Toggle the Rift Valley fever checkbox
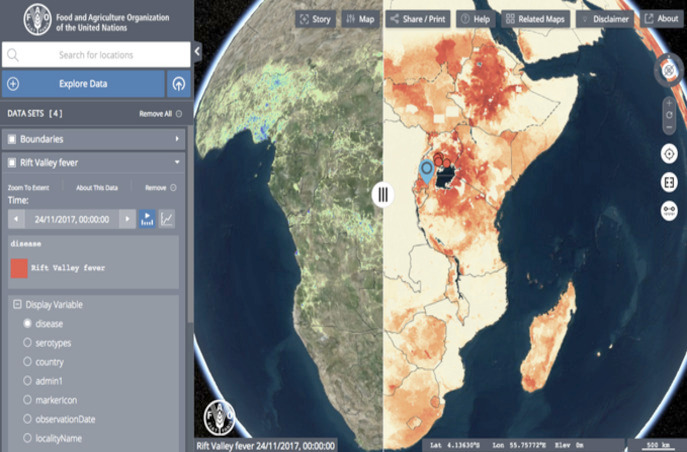 [12, 161]
